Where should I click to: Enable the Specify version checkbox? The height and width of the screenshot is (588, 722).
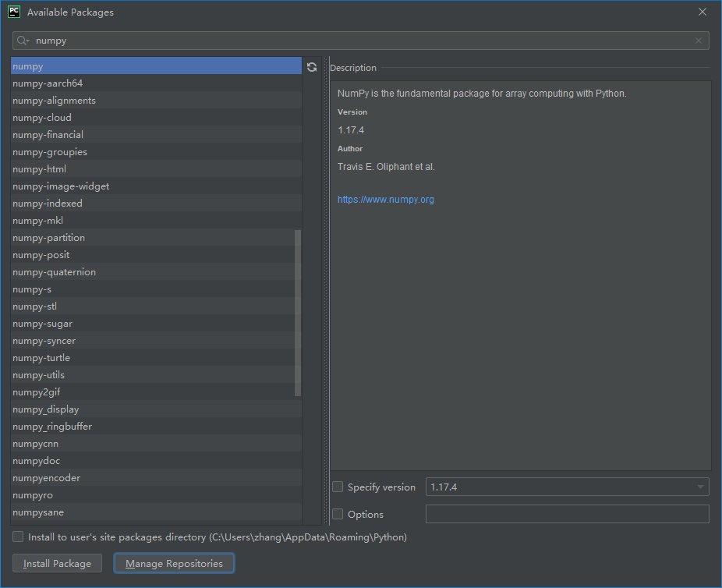338,487
